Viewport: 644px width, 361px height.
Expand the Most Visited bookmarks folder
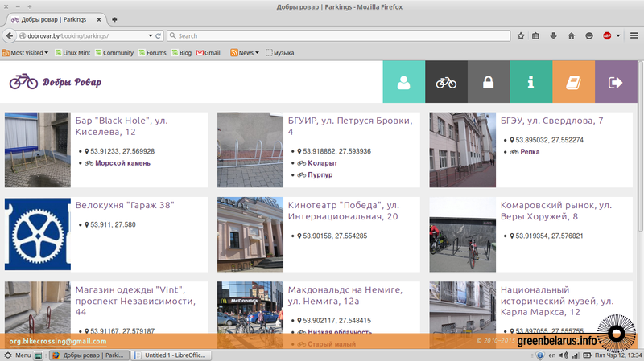(26, 52)
